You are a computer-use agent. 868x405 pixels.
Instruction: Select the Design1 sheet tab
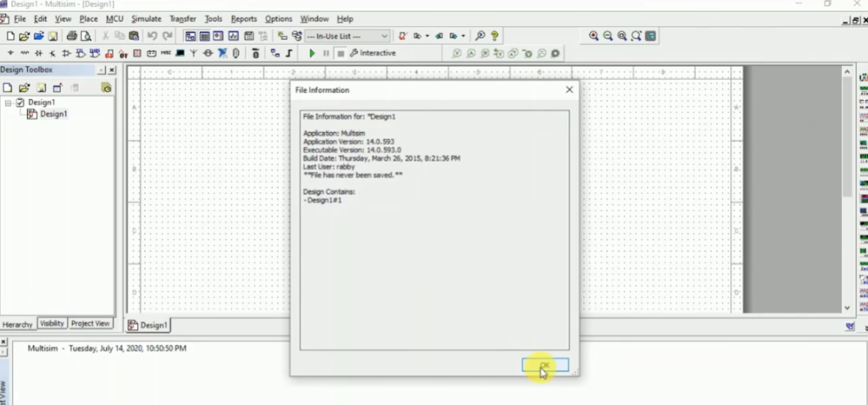[x=147, y=325]
